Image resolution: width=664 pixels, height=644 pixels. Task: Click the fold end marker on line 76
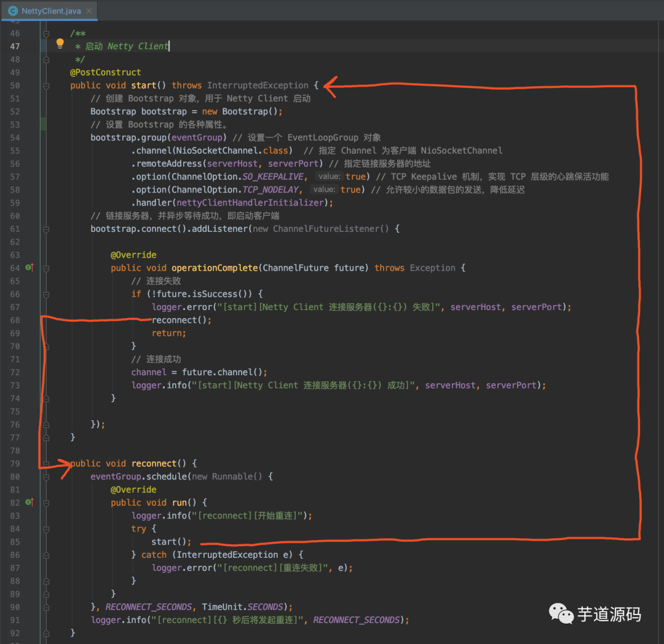[46, 425]
